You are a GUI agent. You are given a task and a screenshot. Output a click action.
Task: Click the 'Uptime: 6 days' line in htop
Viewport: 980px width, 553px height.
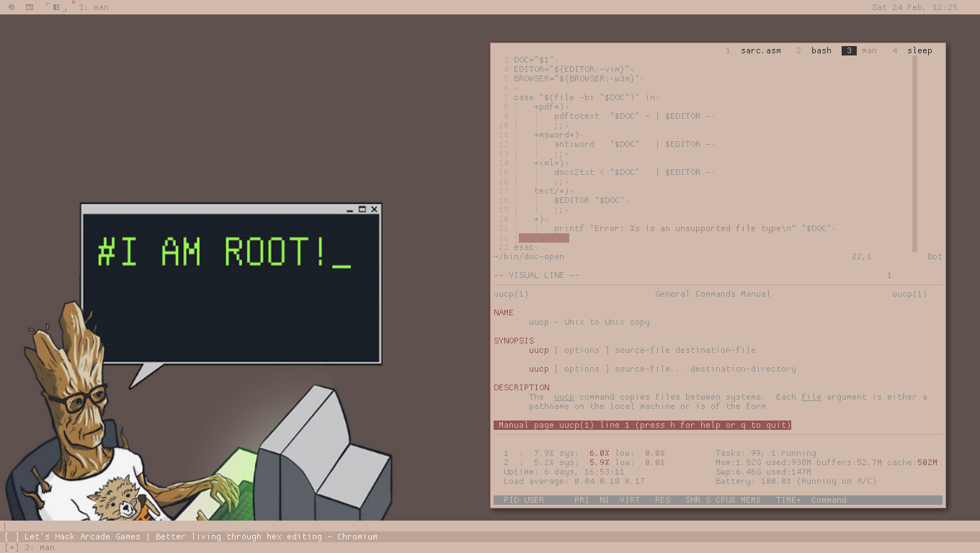(564, 472)
